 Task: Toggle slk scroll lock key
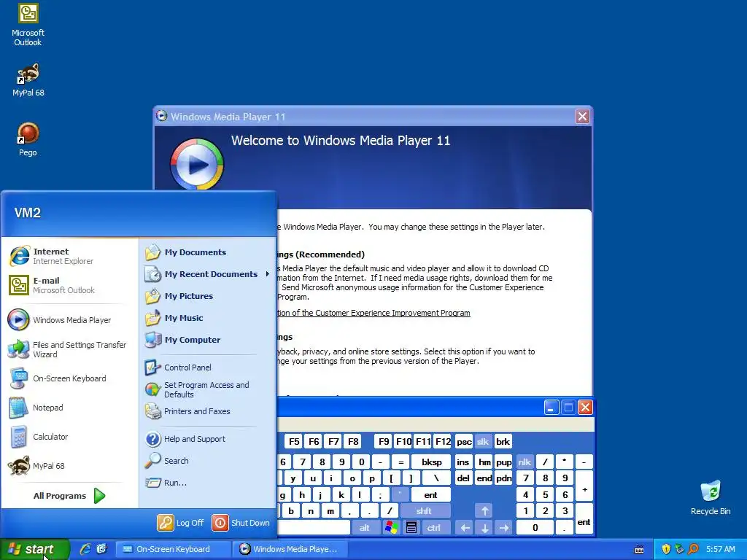(483, 442)
